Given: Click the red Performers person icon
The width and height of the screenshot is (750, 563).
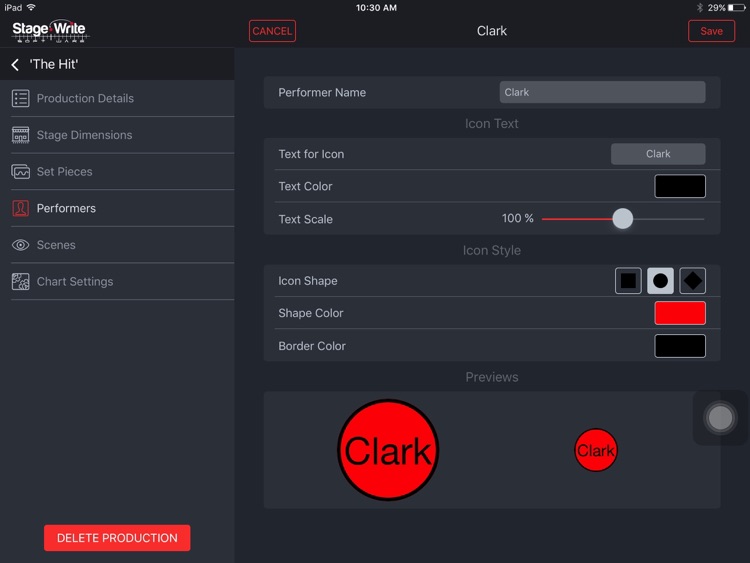Looking at the screenshot, I should coord(21,208).
